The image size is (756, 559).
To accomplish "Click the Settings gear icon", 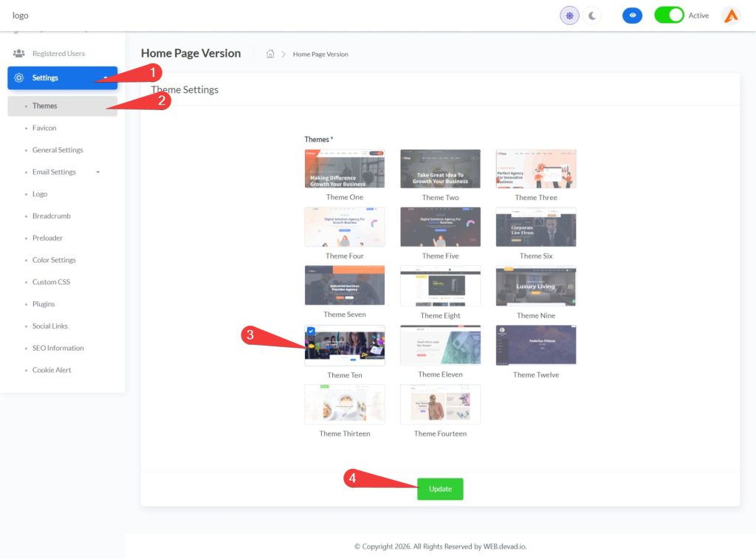I will [x=19, y=78].
